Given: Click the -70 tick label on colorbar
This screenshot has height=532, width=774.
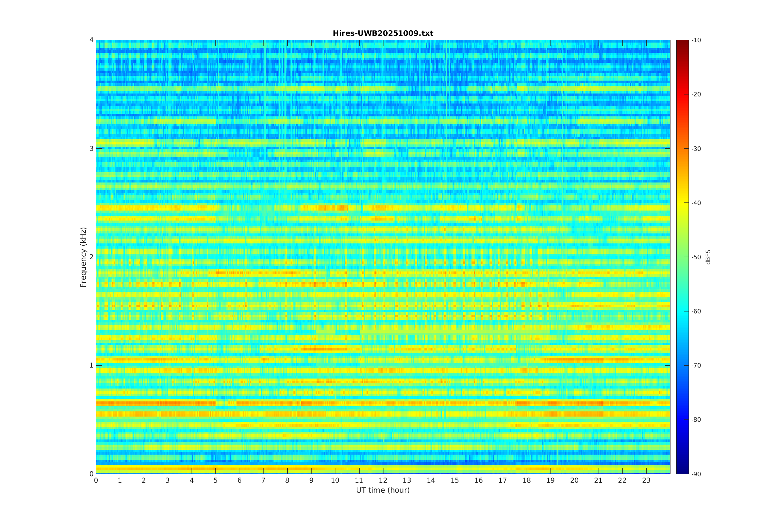Looking at the screenshot, I should click(696, 365).
